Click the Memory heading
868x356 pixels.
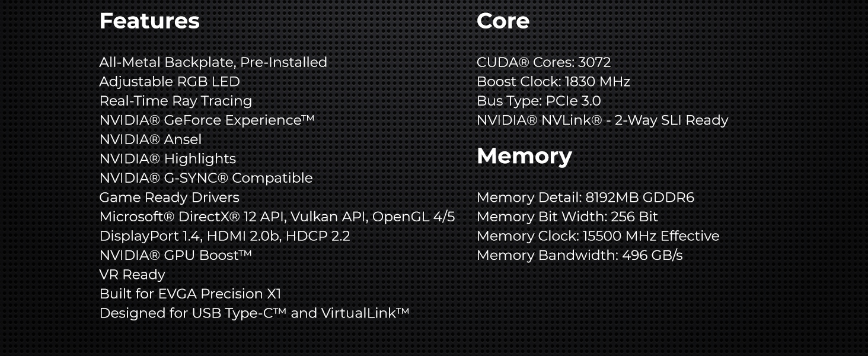point(524,157)
